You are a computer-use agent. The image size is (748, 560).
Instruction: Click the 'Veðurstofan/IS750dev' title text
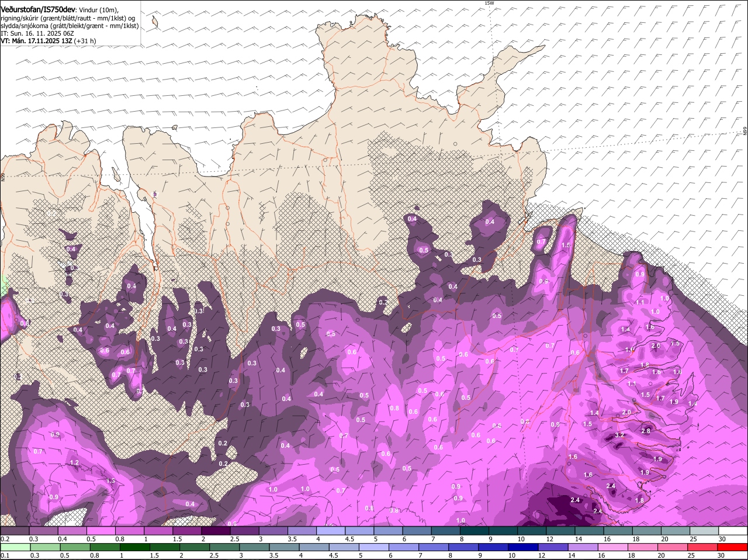click(x=38, y=9)
